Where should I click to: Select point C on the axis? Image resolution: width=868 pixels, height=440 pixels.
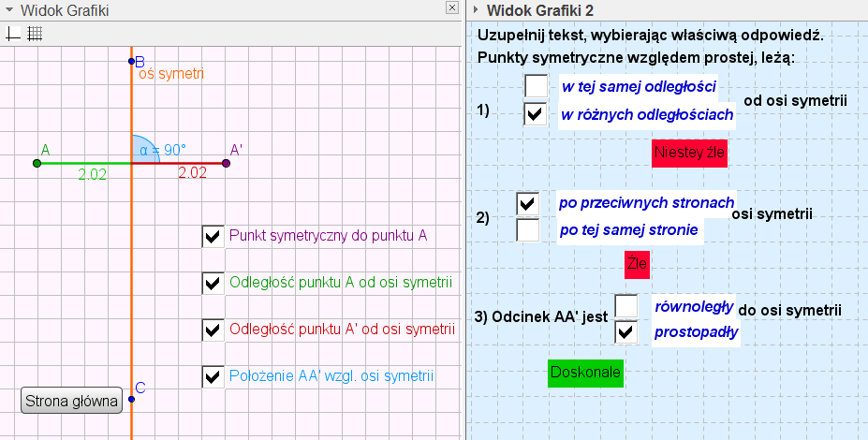[x=131, y=399]
